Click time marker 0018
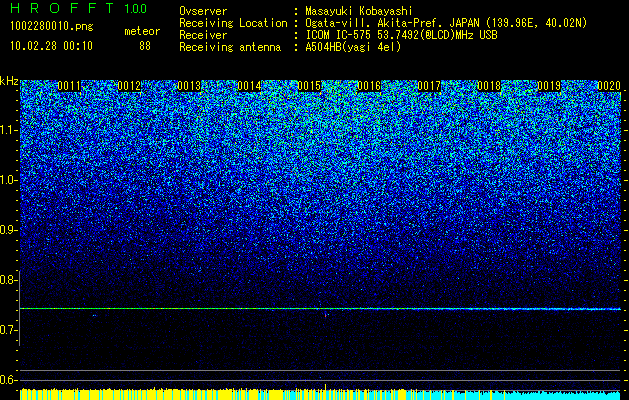 489,86
